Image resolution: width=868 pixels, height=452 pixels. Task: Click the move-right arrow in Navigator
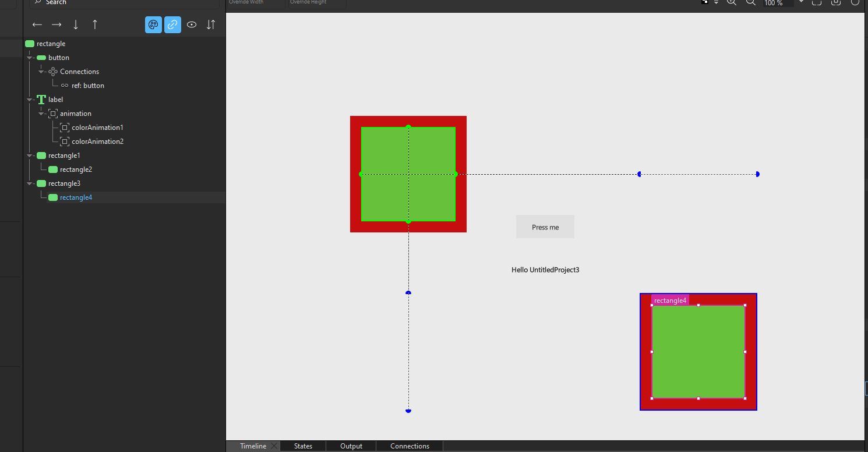(57, 24)
